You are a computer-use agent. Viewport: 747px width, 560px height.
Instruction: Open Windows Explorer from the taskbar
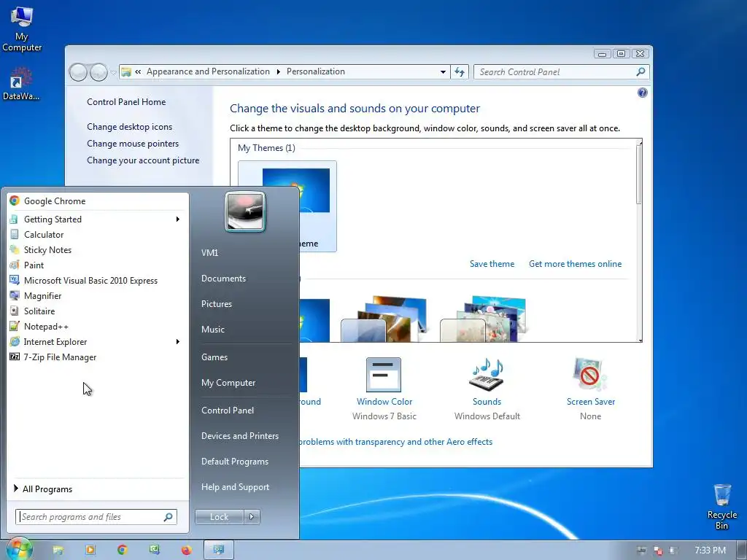[x=58, y=550]
